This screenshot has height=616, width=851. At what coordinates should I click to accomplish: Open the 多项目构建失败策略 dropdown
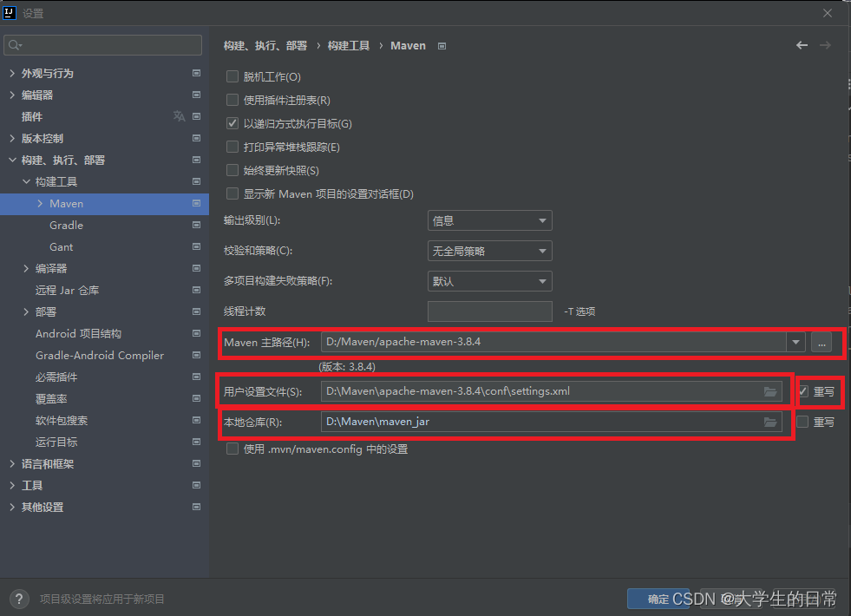click(x=489, y=282)
